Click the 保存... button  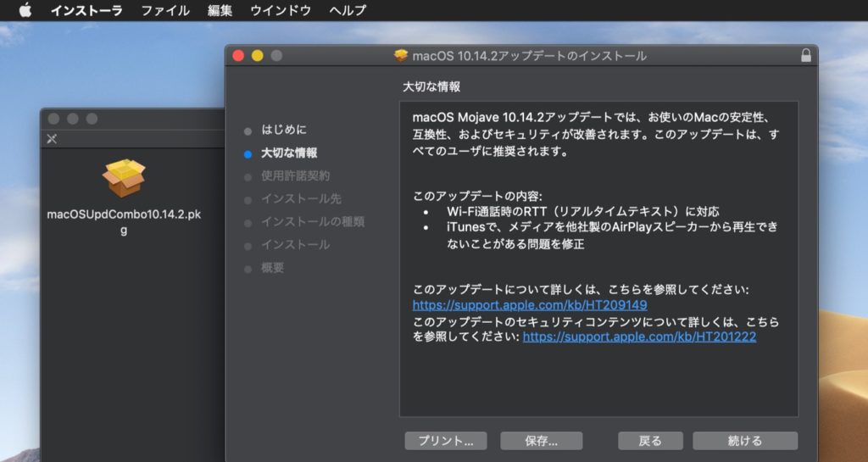(541, 441)
